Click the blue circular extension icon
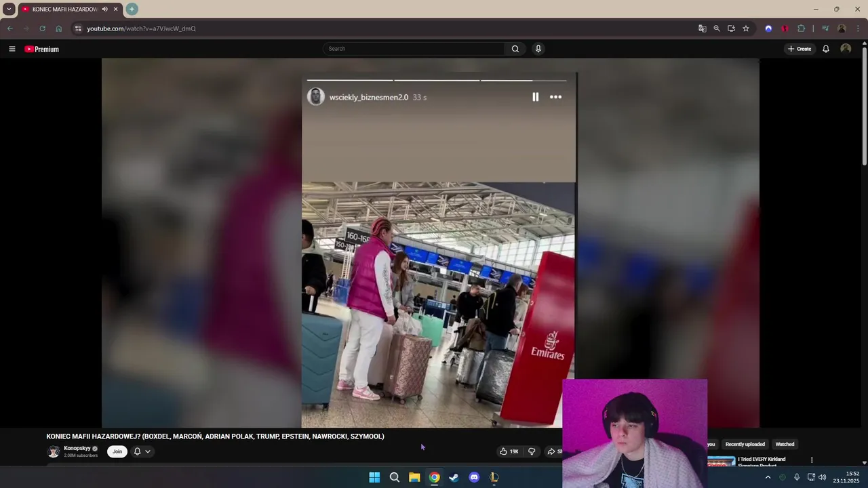This screenshot has height=488, width=868. [x=768, y=28]
